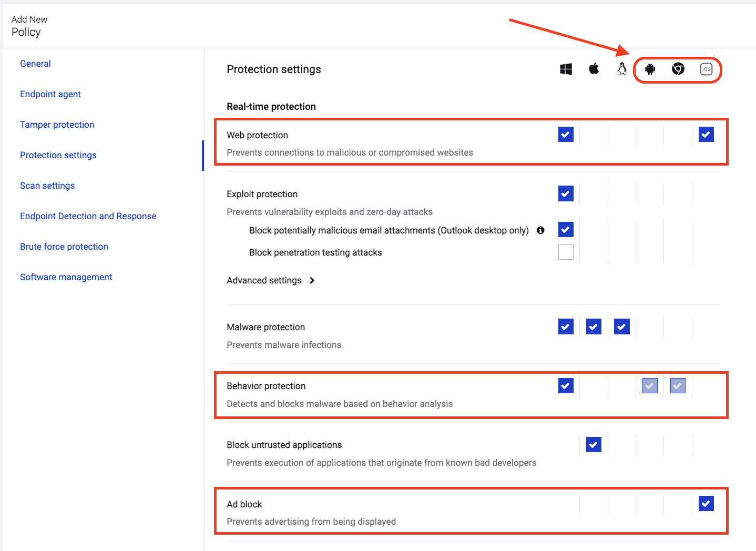This screenshot has width=756, height=551.
Task: Open the General policy section
Action: pyautogui.click(x=35, y=64)
